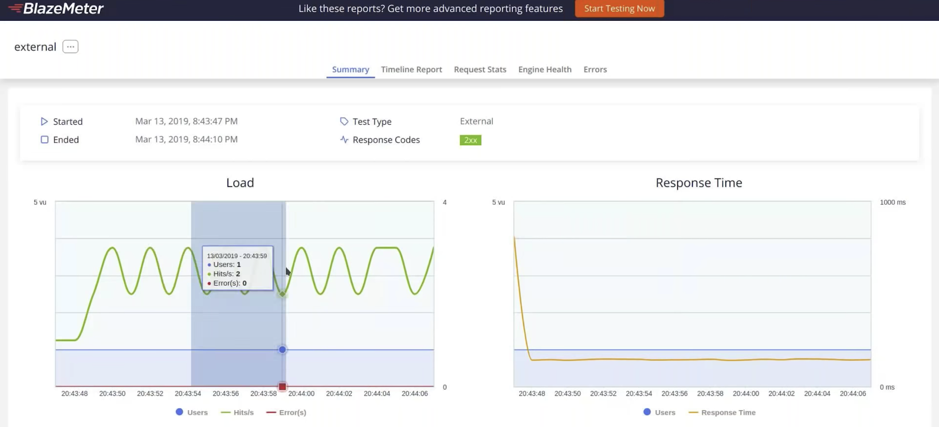Toggle Response Time series in legend
Image resolution: width=939 pixels, height=427 pixels.
point(721,412)
